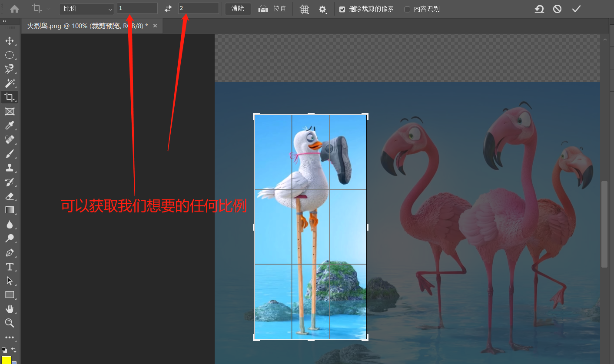Select the Zoom magnifier tool

click(10, 323)
